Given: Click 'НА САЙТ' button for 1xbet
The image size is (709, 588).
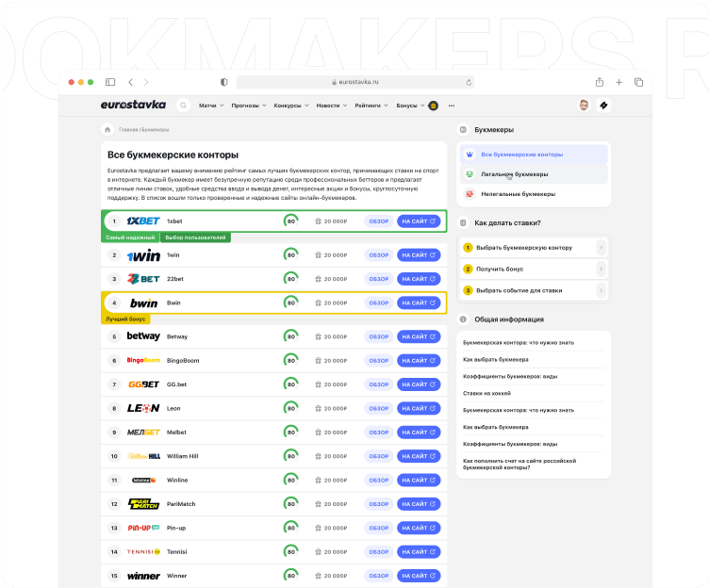Looking at the screenshot, I should 419,221.
